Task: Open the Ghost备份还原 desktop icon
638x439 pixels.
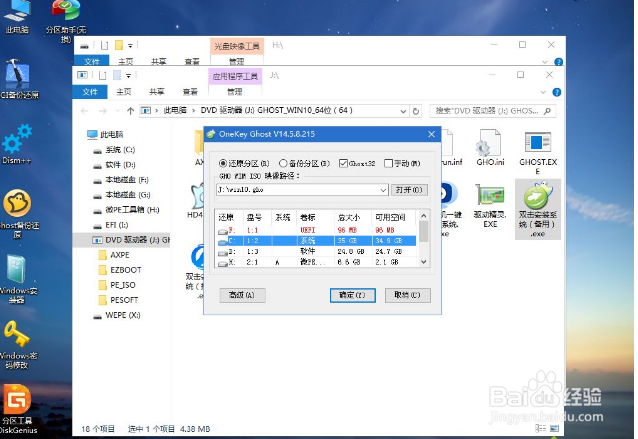Action: pos(19,214)
